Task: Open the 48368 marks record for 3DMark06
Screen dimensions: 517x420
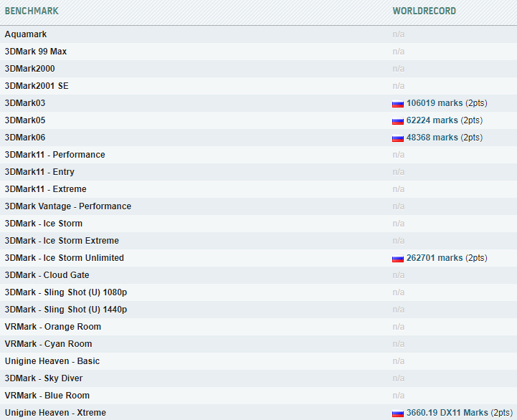Action: pyautogui.click(x=432, y=138)
